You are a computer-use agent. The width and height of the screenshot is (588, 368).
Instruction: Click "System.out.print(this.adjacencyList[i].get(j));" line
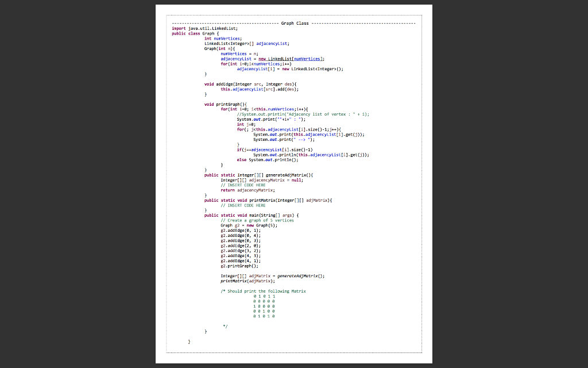pos(308,135)
